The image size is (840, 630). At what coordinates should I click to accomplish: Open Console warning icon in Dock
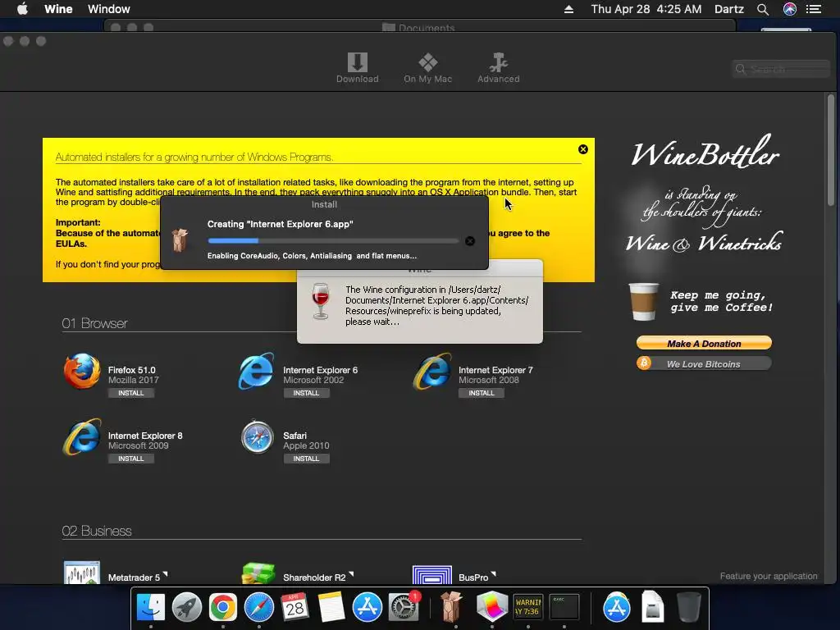(527, 608)
